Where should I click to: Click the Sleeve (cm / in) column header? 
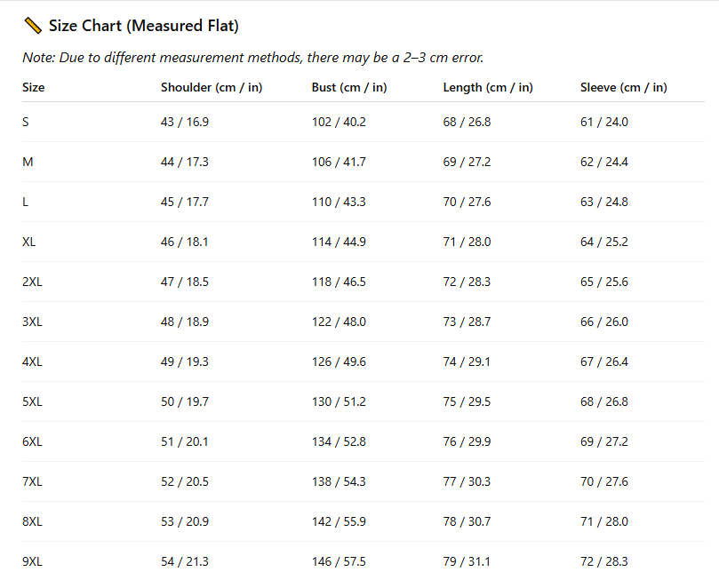click(x=624, y=87)
